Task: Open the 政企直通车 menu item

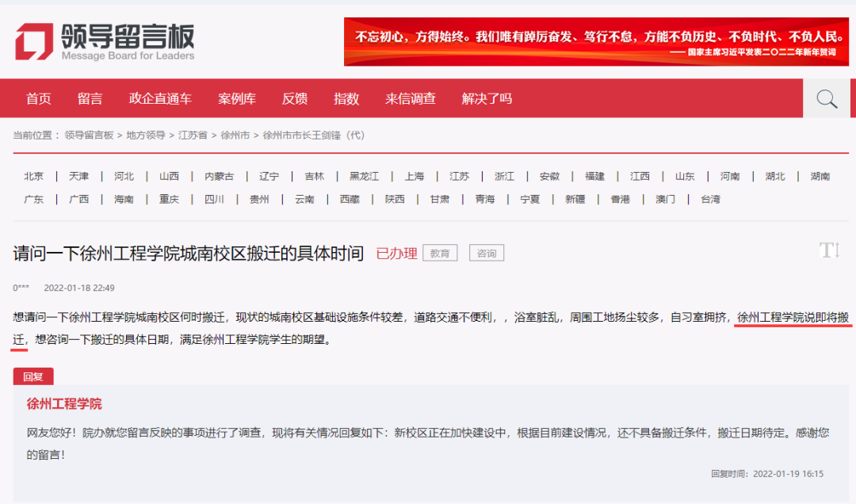Action: coord(160,98)
